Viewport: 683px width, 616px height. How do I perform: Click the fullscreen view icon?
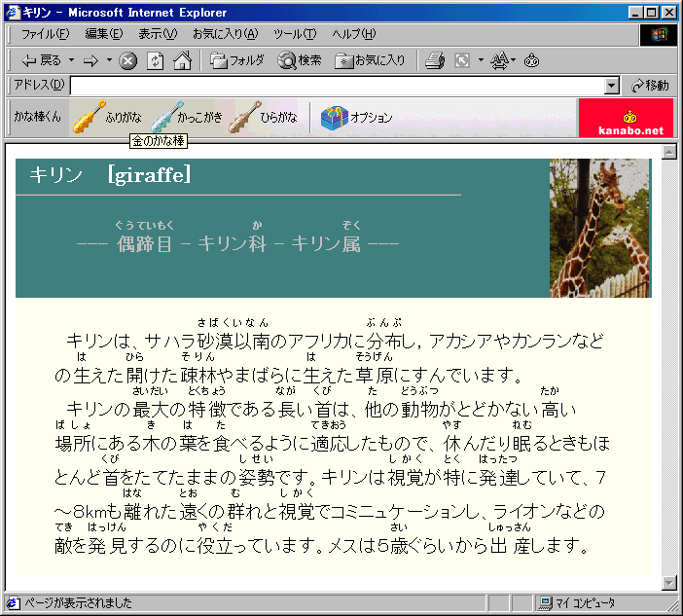pyautogui.click(x=462, y=60)
